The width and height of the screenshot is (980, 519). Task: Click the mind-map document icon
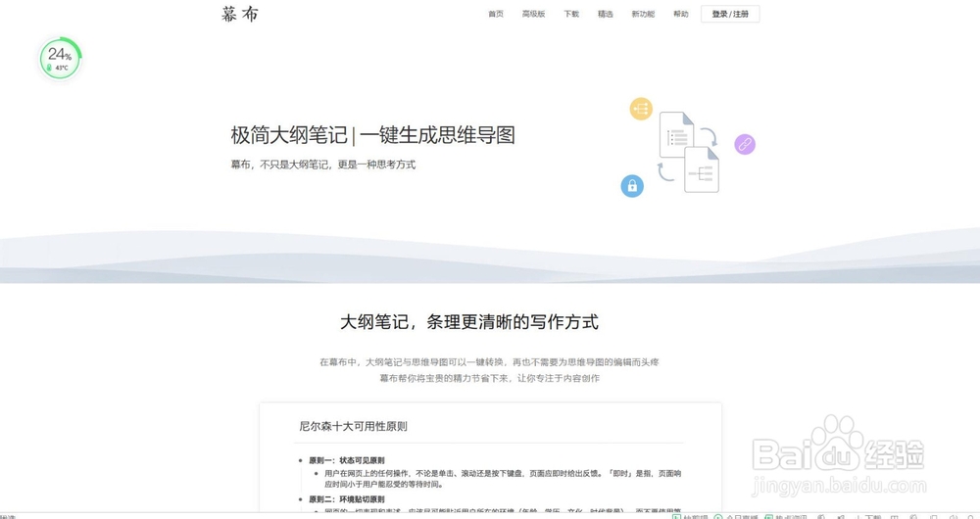tap(702, 169)
